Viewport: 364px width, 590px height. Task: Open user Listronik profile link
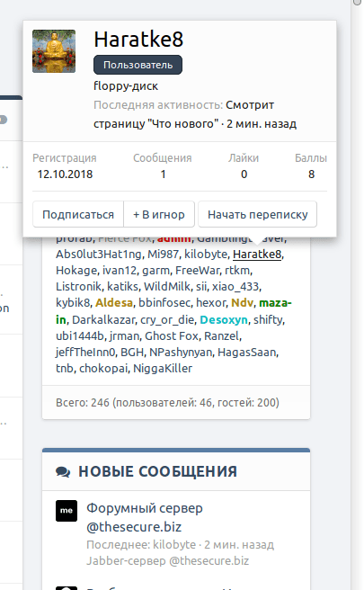click(x=78, y=287)
